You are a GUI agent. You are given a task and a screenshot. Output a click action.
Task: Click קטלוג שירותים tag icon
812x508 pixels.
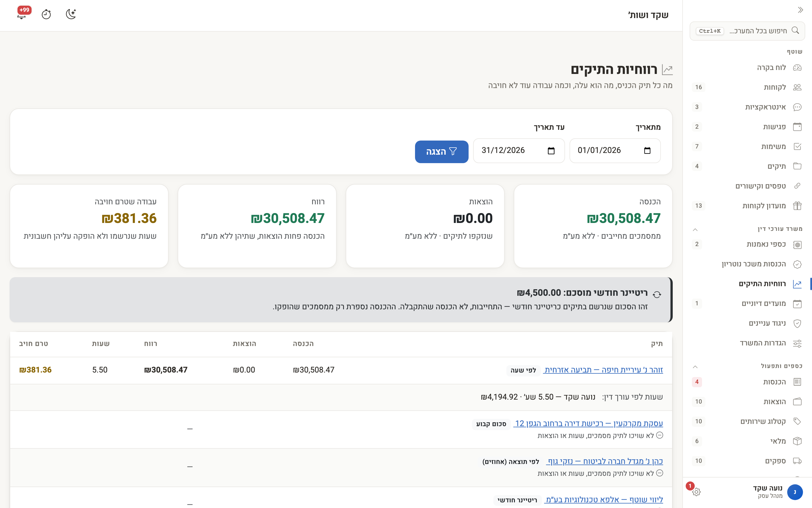coord(797,421)
